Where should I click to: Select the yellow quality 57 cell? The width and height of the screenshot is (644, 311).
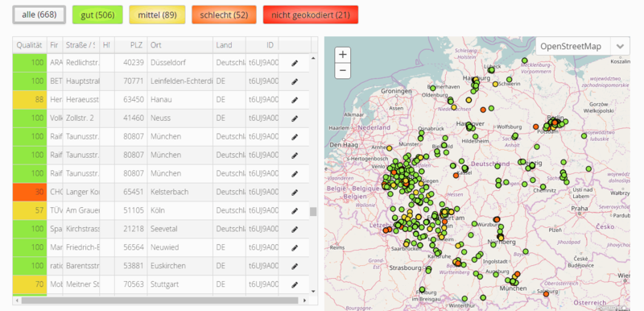click(x=30, y=210)
